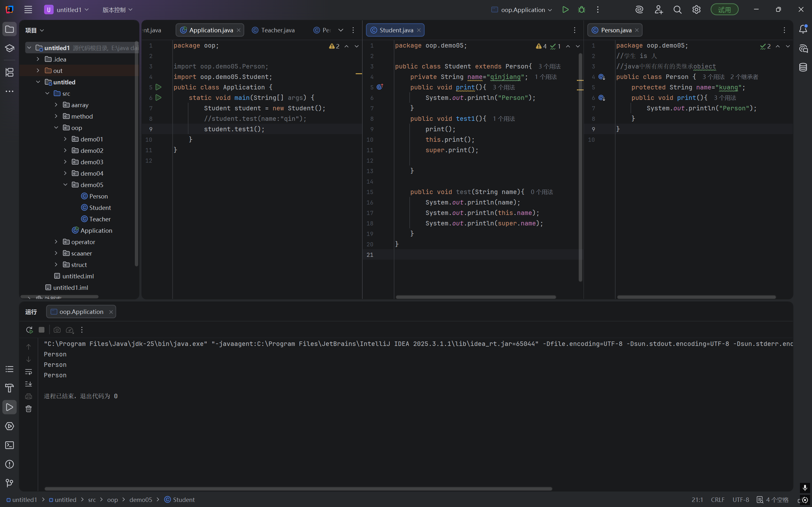The height and width of the screenshot is (507, 812).
Task: Run oop.Application with the green play button
Action: coord(565,10)
